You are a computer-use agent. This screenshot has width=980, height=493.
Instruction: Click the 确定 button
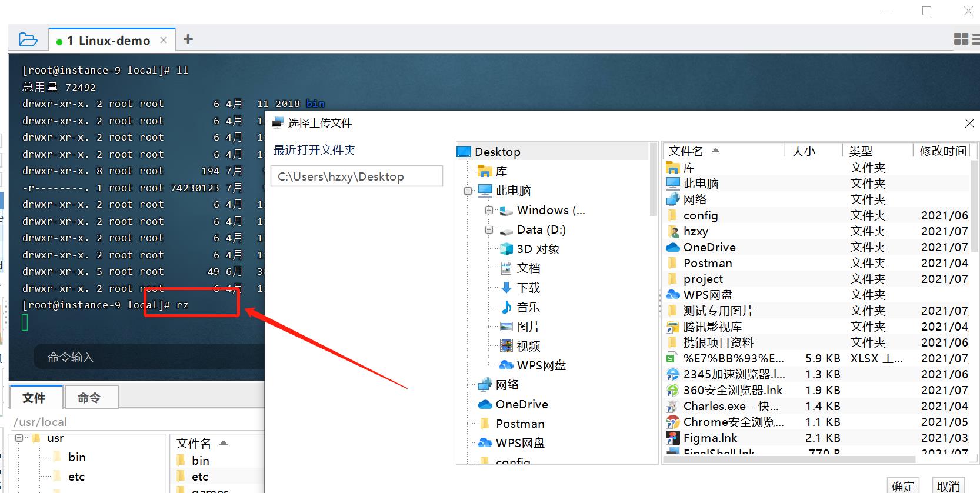[903, 485]
